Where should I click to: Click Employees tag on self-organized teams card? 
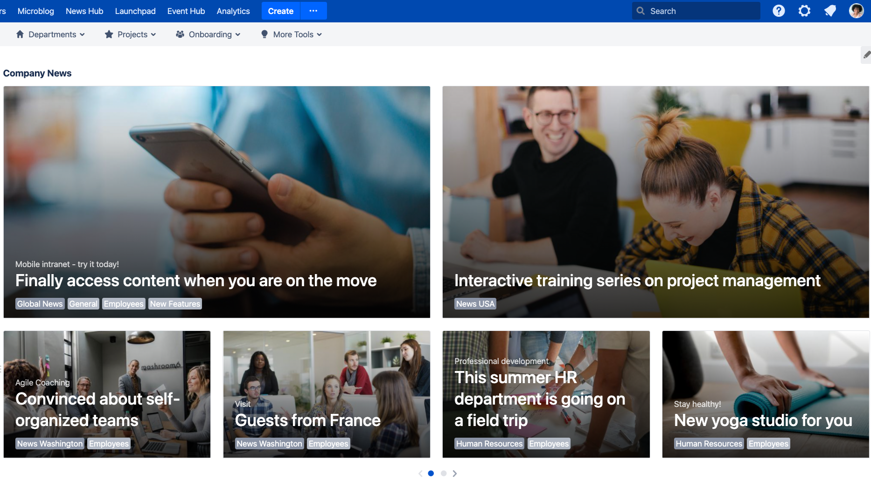(109, 443)
